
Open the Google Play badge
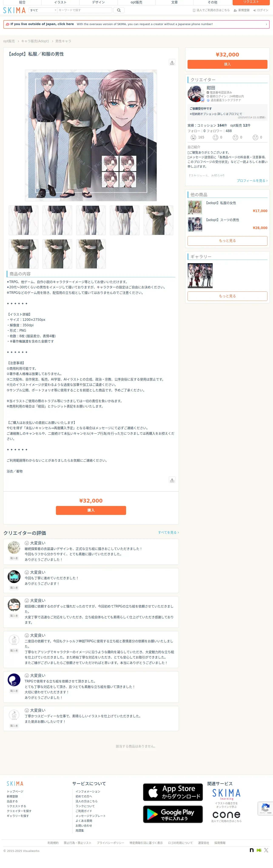click(x=173, y=814)
